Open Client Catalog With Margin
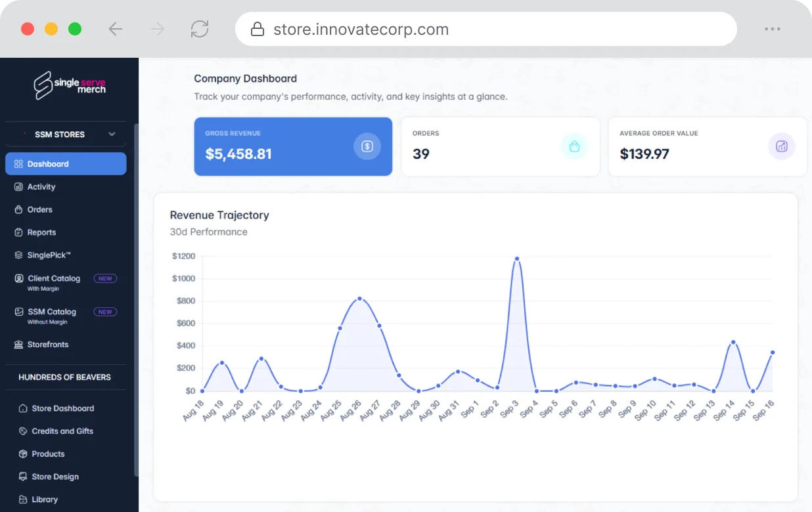This screenshot has width=812, height=512. (66, 282)
